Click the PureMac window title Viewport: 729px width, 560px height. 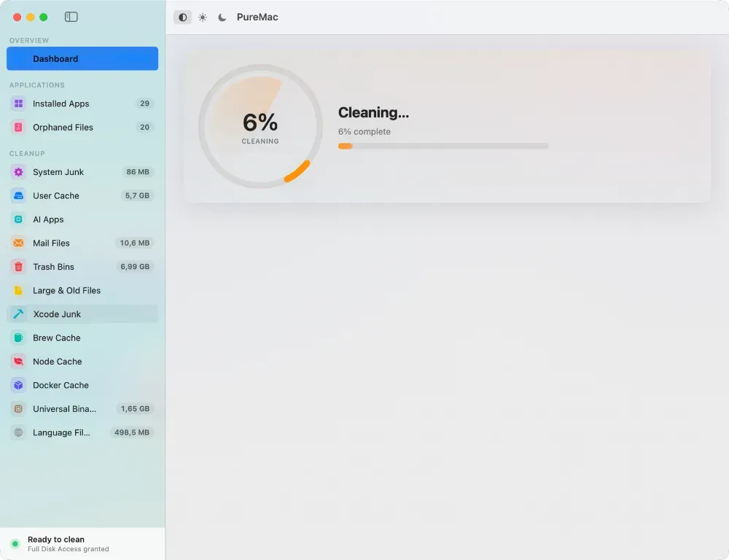(x=257, y=17)
